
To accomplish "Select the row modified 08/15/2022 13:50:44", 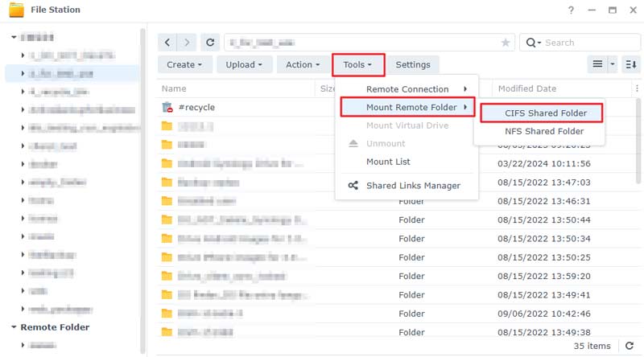I will tap(396, 220).
